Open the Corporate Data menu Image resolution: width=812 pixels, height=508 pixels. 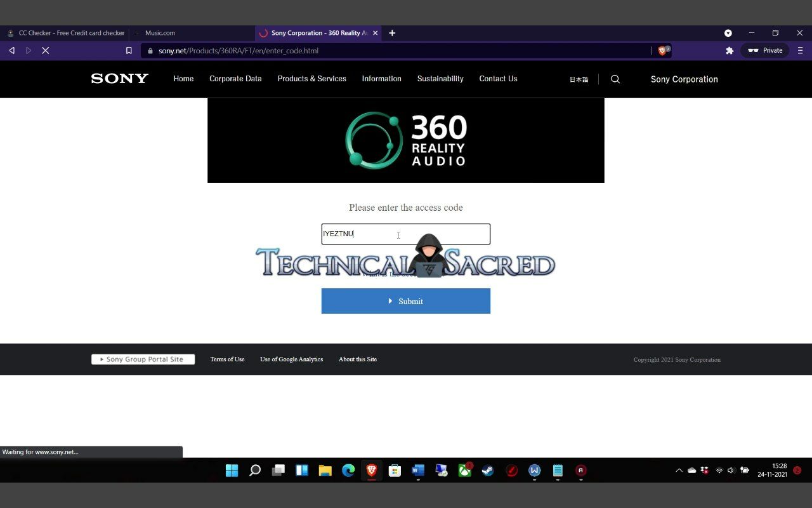click(x=235, y=79)
